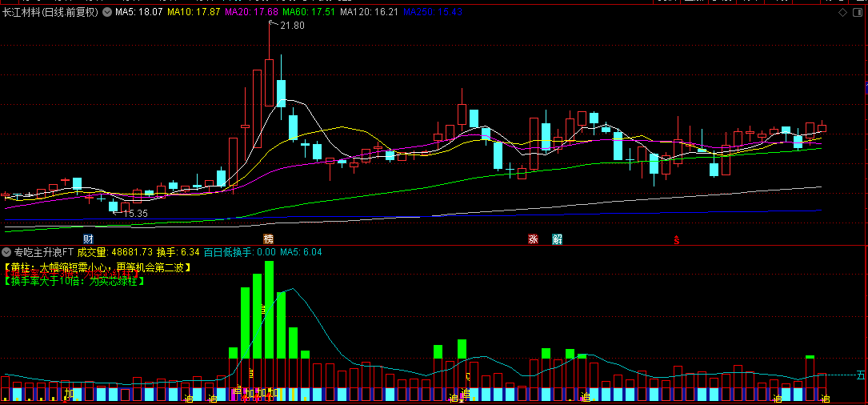
Task: Click the 21.80 high price label
Action: point(292,26)
